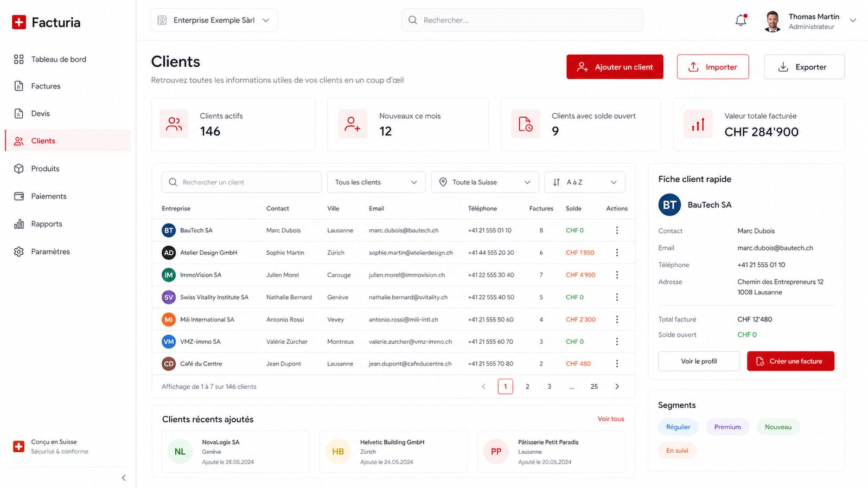
Task: Select the Régulier segment tag
Action: click(678, 427)
